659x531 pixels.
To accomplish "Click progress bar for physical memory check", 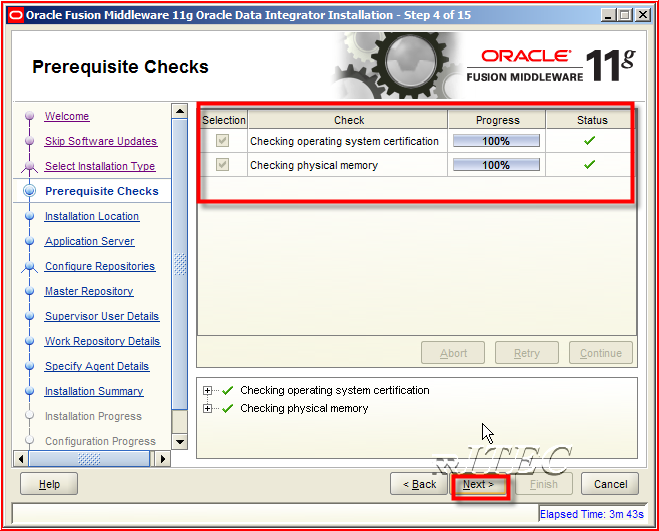I will [x=496, y=165].
